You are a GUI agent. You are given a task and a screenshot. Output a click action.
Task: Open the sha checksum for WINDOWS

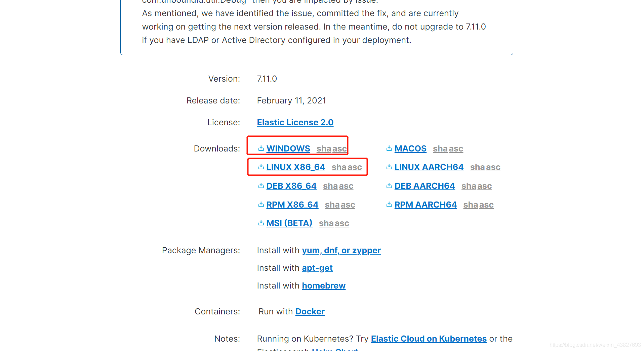[x=324, y=148]
